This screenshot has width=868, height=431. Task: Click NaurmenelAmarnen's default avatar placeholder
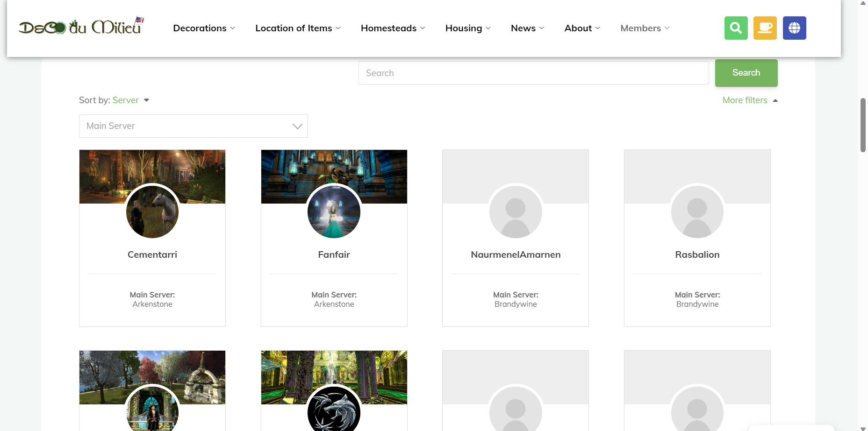(x=516, y=212)
